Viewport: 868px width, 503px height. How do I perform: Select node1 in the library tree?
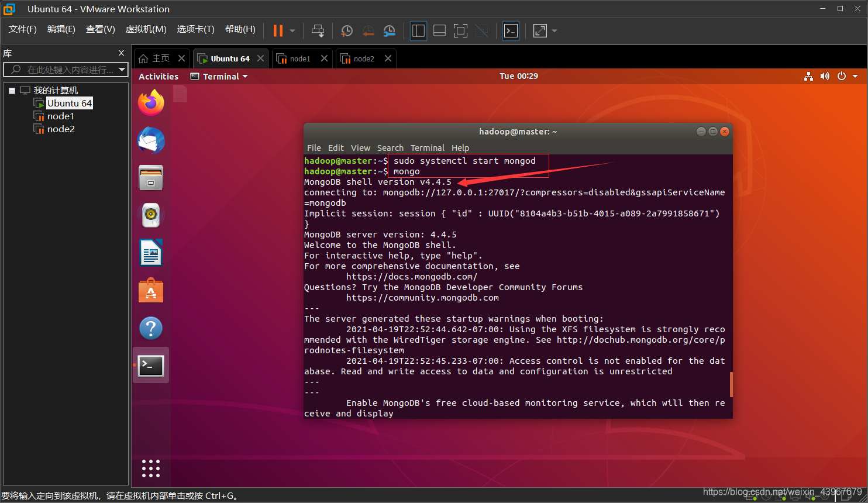click(x=61, y=116)
